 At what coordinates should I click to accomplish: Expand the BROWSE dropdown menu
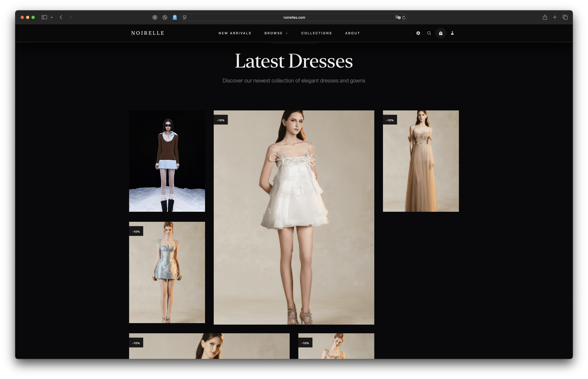pyautogui.click(x=276, y=33)
